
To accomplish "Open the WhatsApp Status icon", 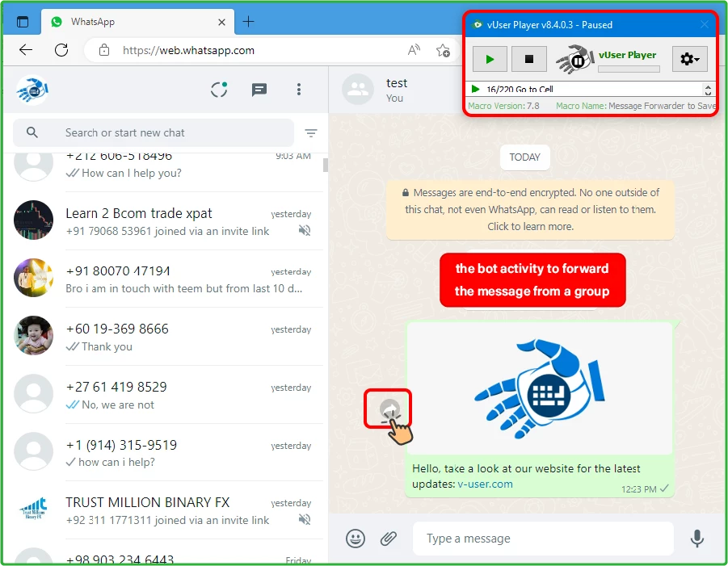I will point(219,90).
